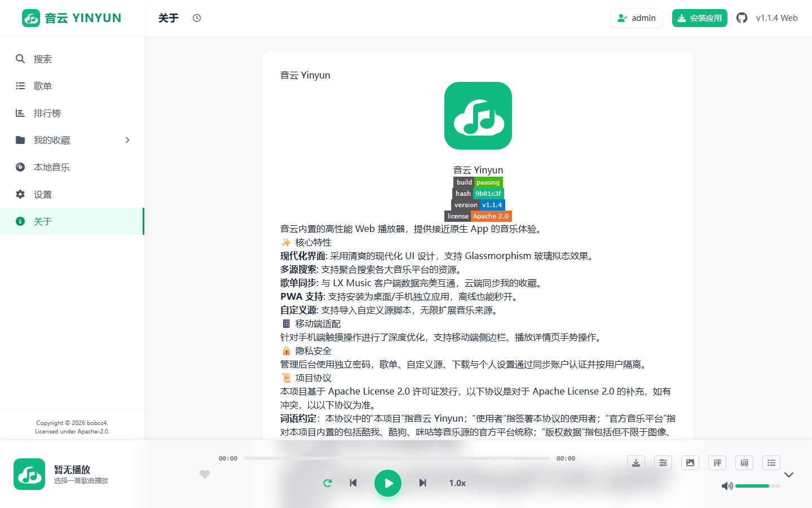Click the green 安装应用 install button
The image size is (812, 508).
700,18
